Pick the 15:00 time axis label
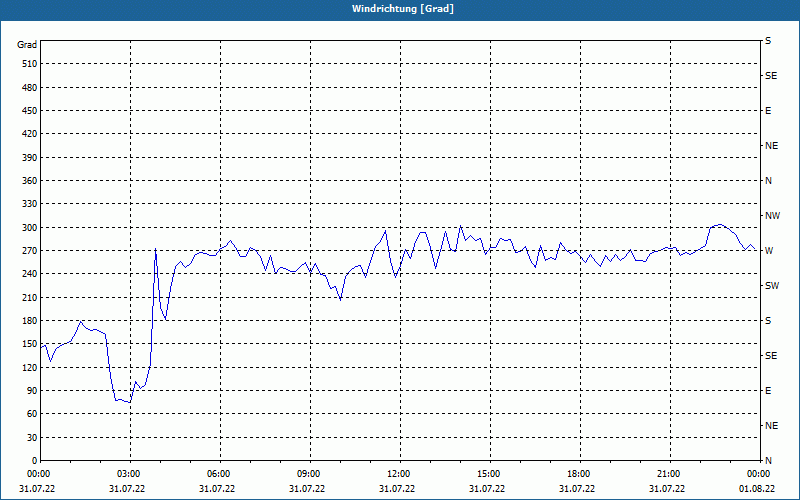Viewport: 800px width, 500px height. coord(490,474)
